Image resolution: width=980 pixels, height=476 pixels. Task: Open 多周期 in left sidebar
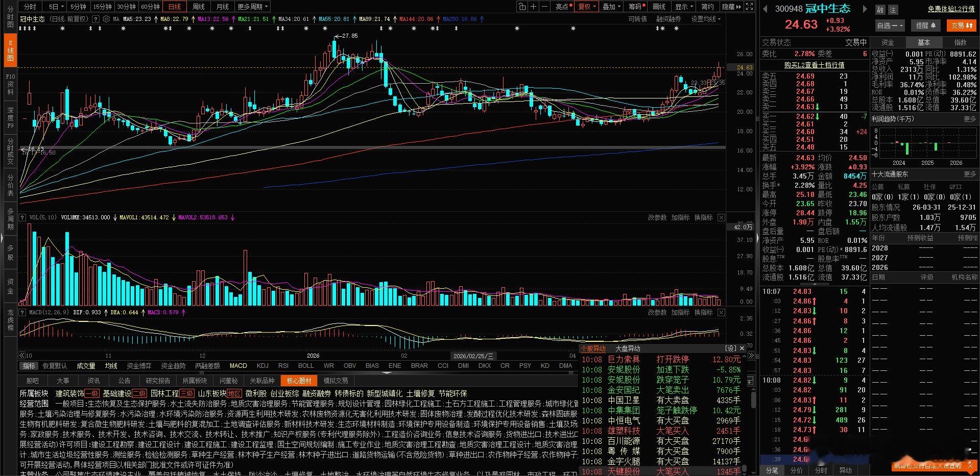(10, 219)
